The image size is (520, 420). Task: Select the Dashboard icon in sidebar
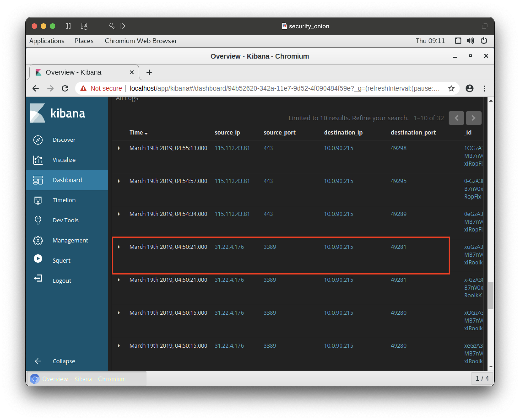38,180
